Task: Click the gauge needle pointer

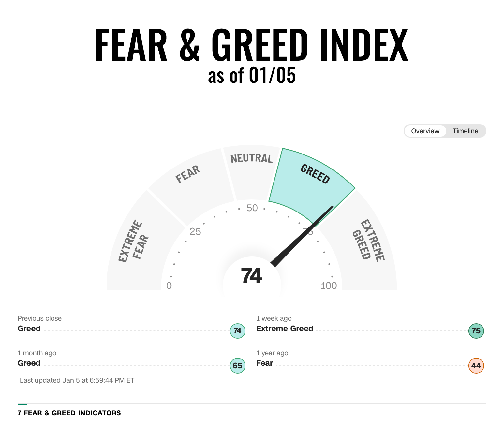Action: (x=302, y=236)
